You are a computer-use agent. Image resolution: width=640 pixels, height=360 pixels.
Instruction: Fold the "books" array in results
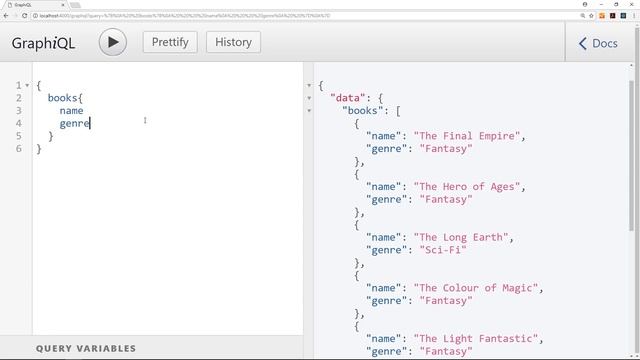click(x=309, y=111)
